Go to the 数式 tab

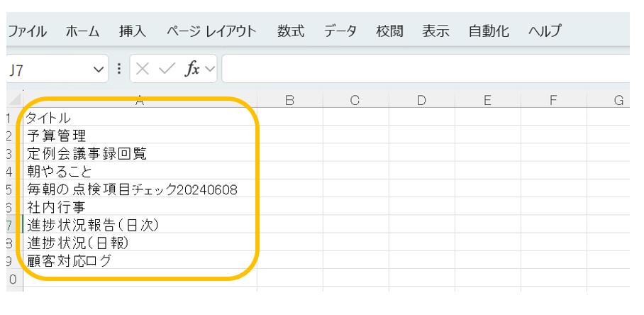click(291, 31)
